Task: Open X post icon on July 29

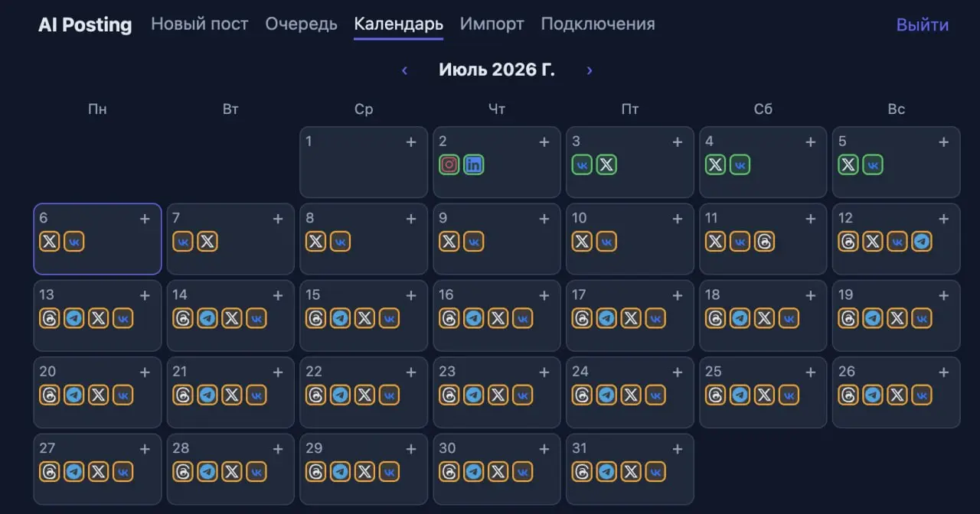Action: coord(365,472)
